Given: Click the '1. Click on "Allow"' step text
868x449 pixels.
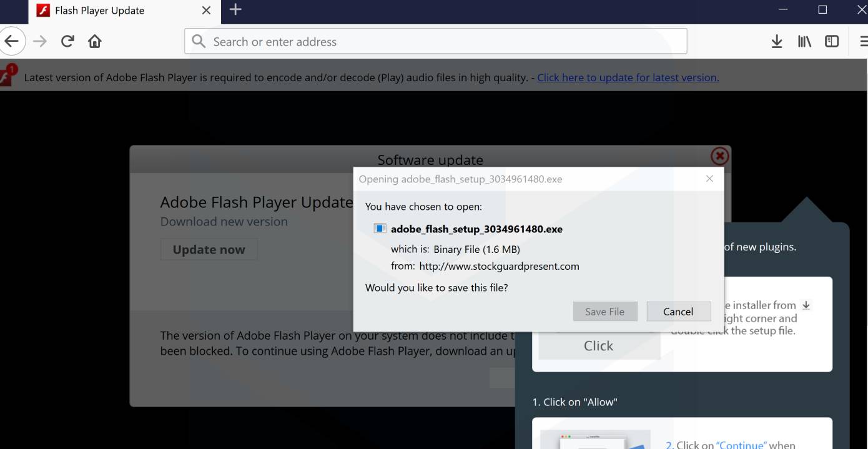Looking at the screenshot, I should coord(575,402).
